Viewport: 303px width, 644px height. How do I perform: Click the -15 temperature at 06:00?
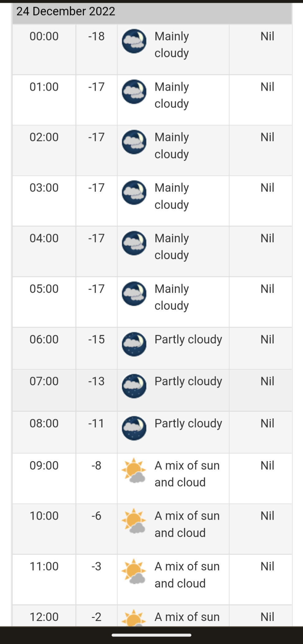[x=96, y=339]
